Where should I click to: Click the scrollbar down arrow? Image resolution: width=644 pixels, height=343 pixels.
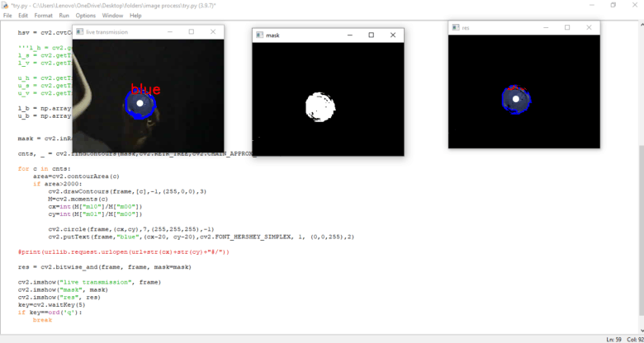pos(642,331)
